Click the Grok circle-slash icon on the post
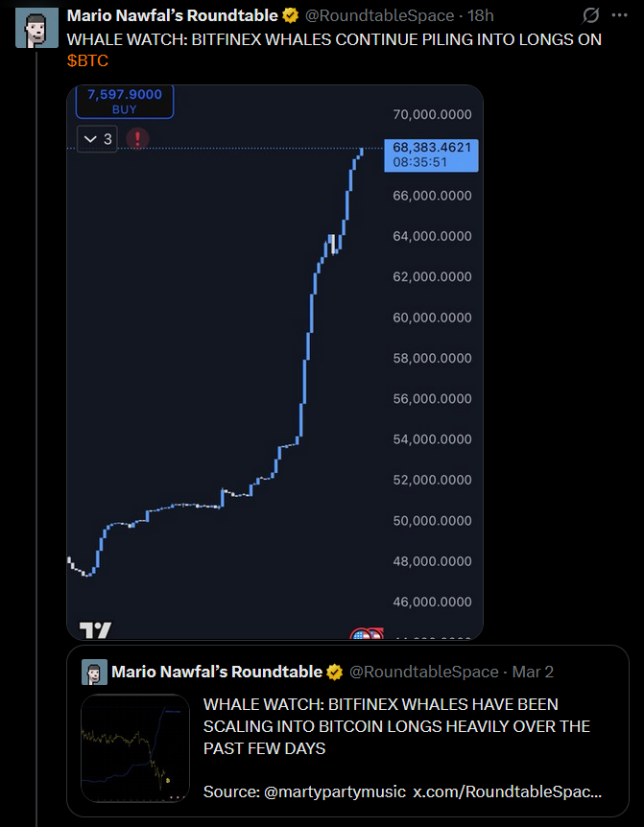The height and width of the screenshot is (827, 644). (x=590, y=15)
